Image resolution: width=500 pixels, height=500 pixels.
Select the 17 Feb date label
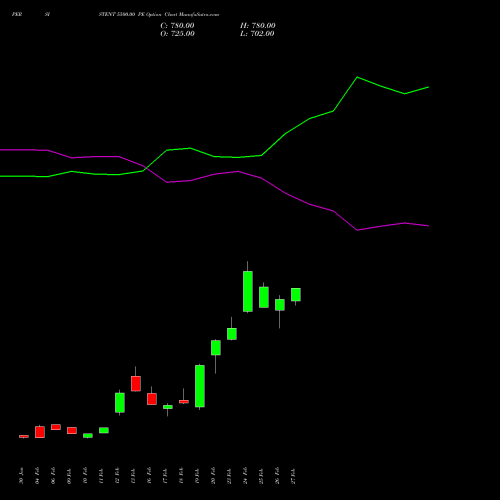tap(165, 476)
